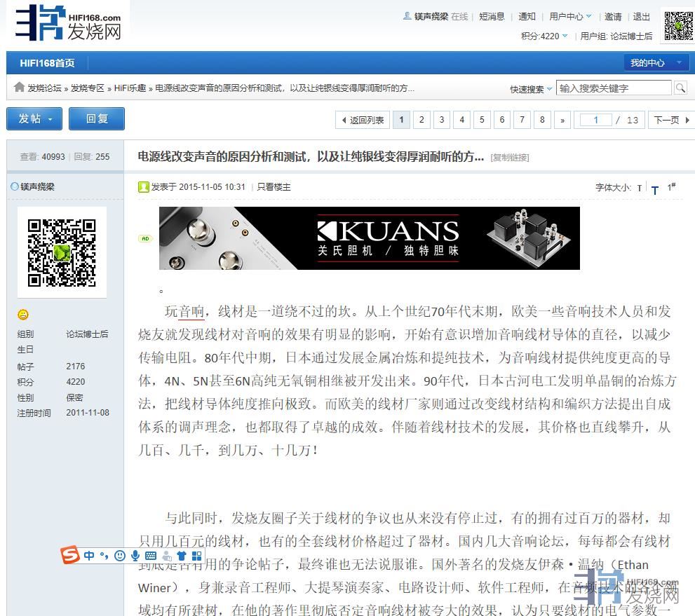This screenshot has height=616, width=695.
Task: Toggle Sogou punctuation mode
Action: [x=104, y=556]
